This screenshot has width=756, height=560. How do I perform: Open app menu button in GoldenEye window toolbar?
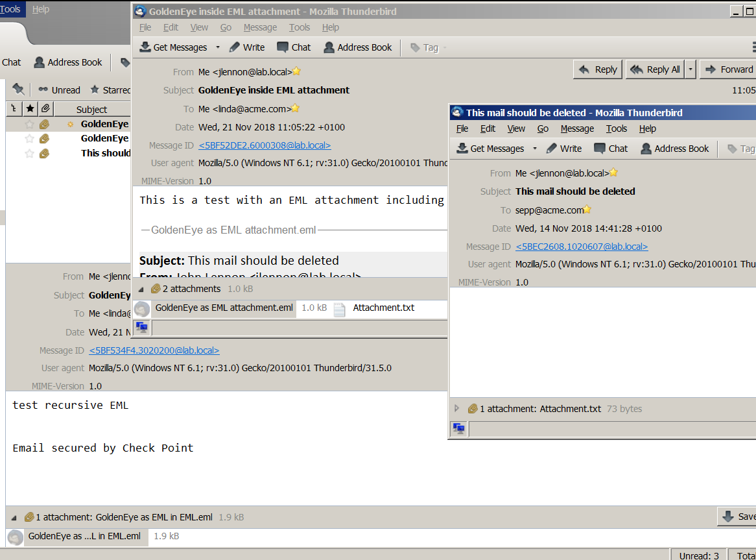pos(753,47)
